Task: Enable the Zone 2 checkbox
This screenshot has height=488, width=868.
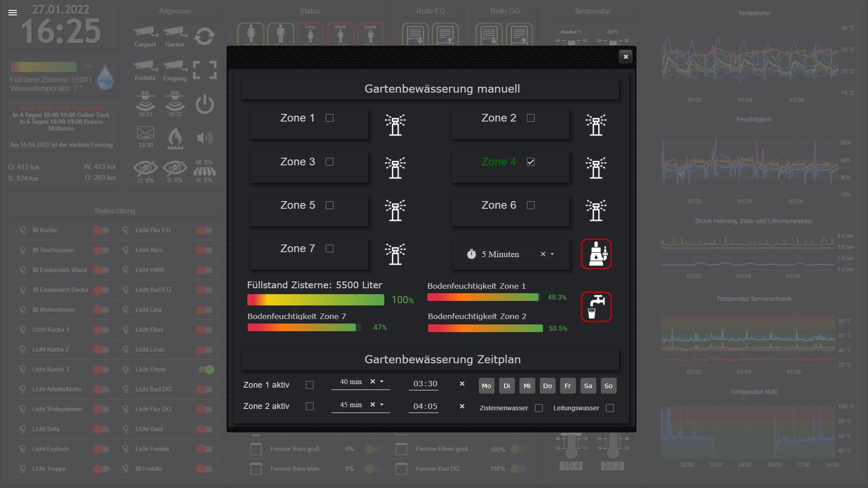Action: [531, 118]
